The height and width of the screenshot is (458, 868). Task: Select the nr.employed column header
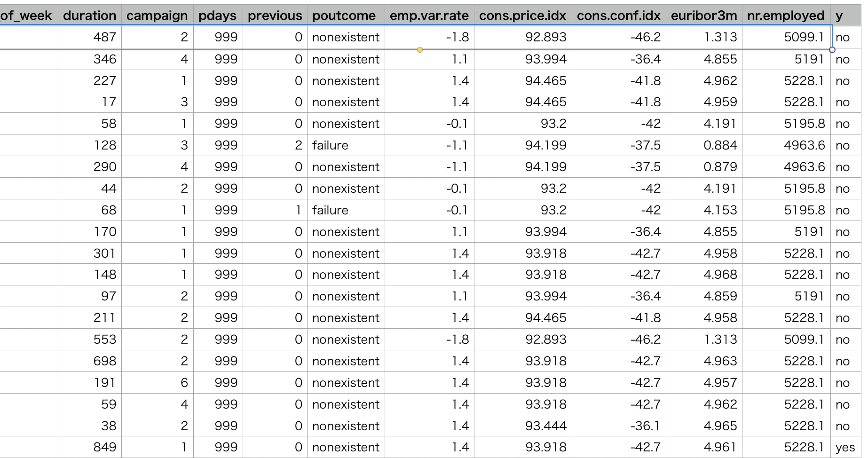click(786, 16)
